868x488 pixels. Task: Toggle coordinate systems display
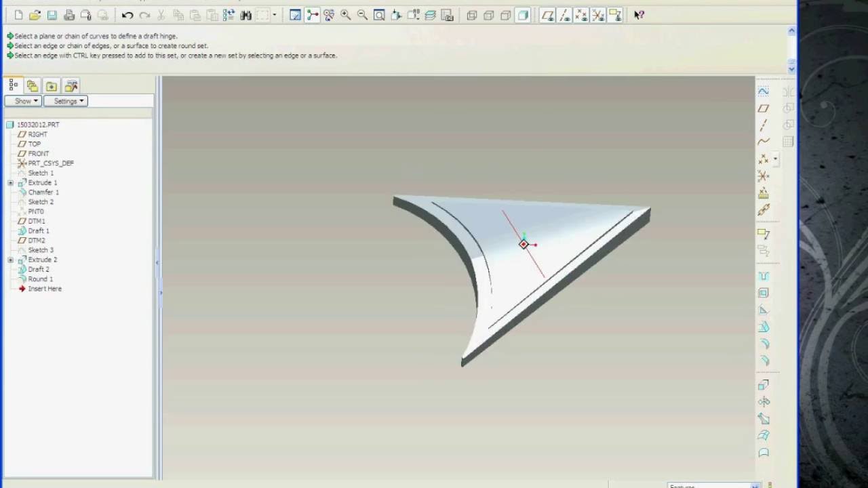[598, 15]
